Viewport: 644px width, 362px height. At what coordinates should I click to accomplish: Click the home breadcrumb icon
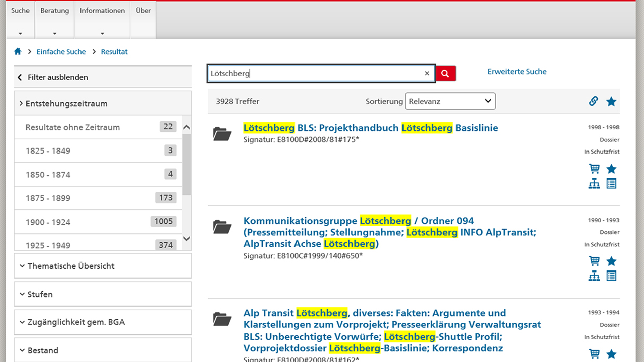pos(18,51)
